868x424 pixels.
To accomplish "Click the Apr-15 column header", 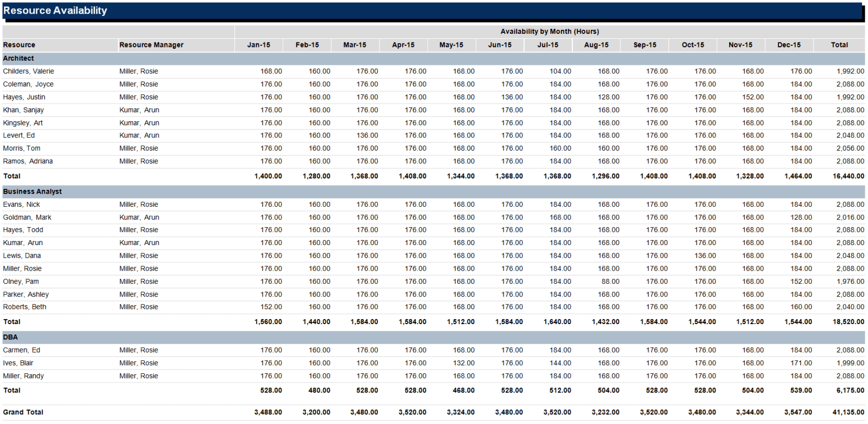I will point(403,45).
